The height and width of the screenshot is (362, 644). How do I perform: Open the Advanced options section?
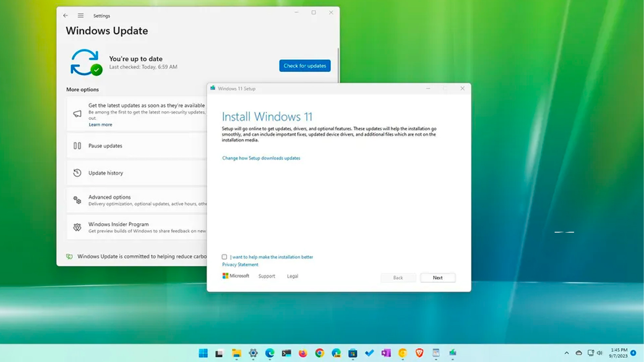tap(110, 197)
